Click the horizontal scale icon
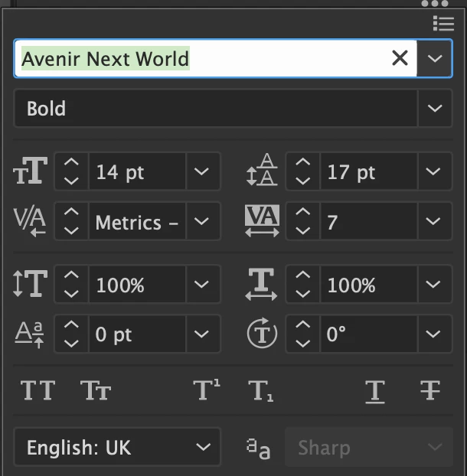This screenshot has width=467, height=476. point(261,284)
